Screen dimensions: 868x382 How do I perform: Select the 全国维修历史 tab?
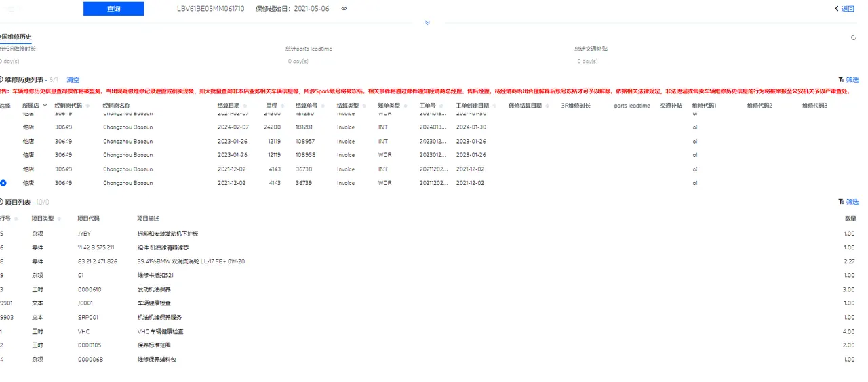[x=16, y=37]
